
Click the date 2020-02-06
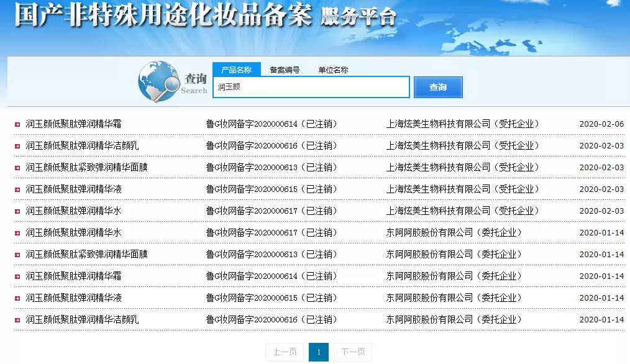pyautogui.click(x=601, y=124)
